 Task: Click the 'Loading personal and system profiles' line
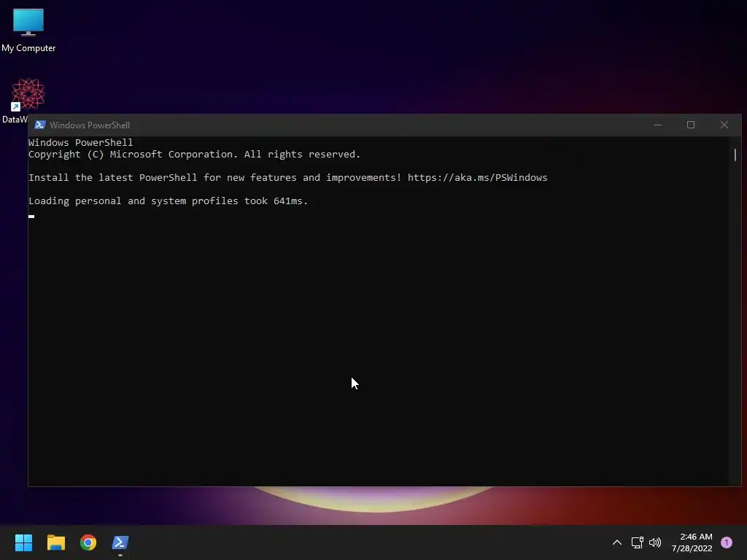[x=169, y=201]
